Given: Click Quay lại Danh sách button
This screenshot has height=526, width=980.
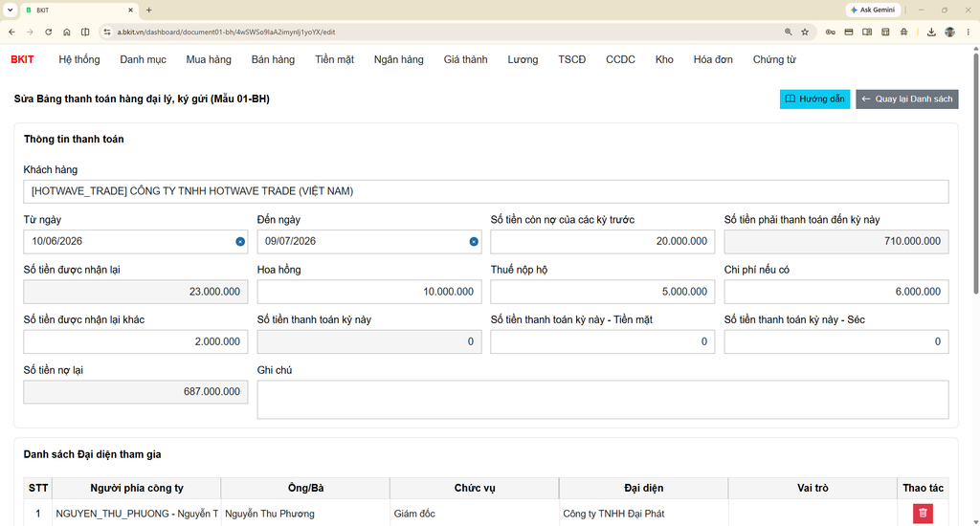Looking at the screenshot, I should tap(907, 99).
